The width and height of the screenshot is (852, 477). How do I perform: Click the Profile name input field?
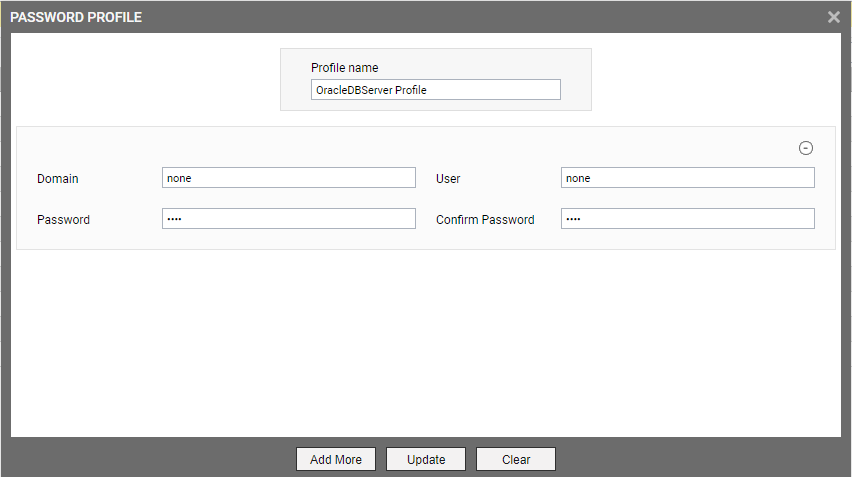(x=435, y=90)
